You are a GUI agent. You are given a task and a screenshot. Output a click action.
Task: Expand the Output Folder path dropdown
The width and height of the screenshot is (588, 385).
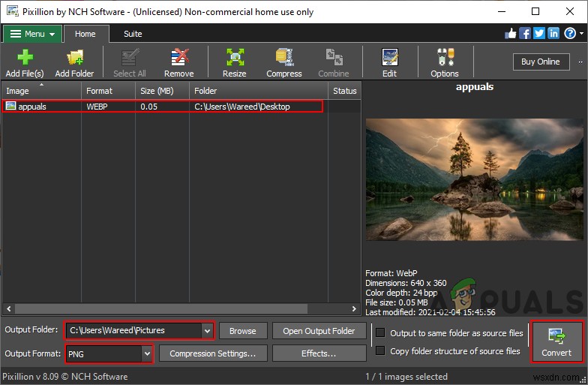[x=207, y=330]
